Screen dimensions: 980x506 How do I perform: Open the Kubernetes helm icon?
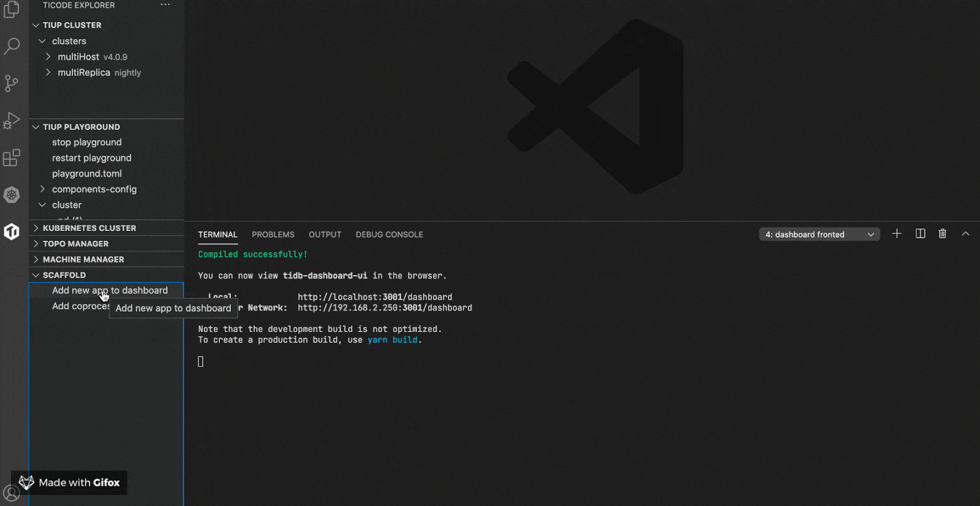[12, 195]
